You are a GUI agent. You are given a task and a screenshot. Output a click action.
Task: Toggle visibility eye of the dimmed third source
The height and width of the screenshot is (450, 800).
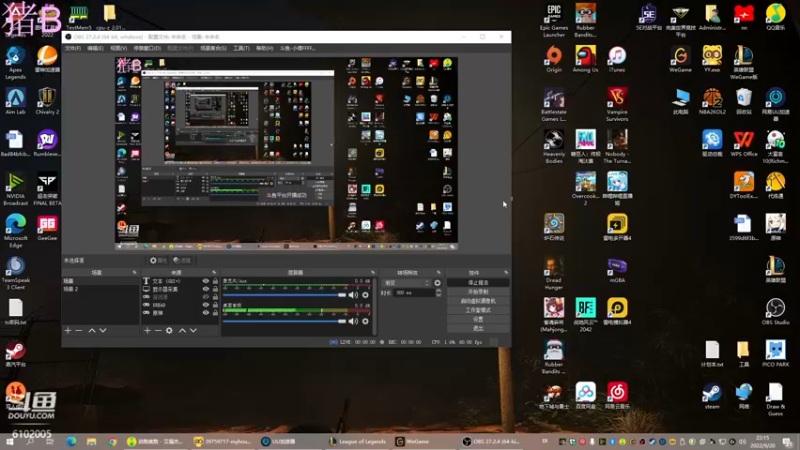pos(206,296)
